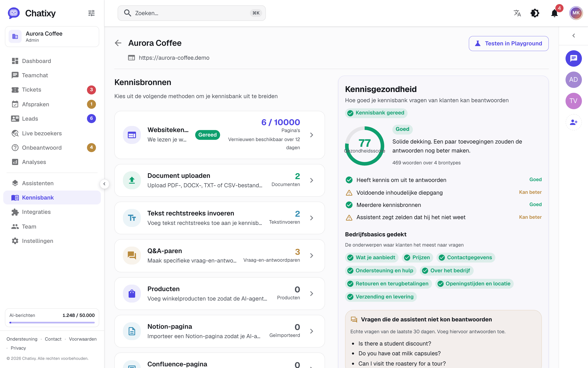The image size is (588, 368).
Task: Click the Contactgegevens topic chip
Action: coord(466,258)
